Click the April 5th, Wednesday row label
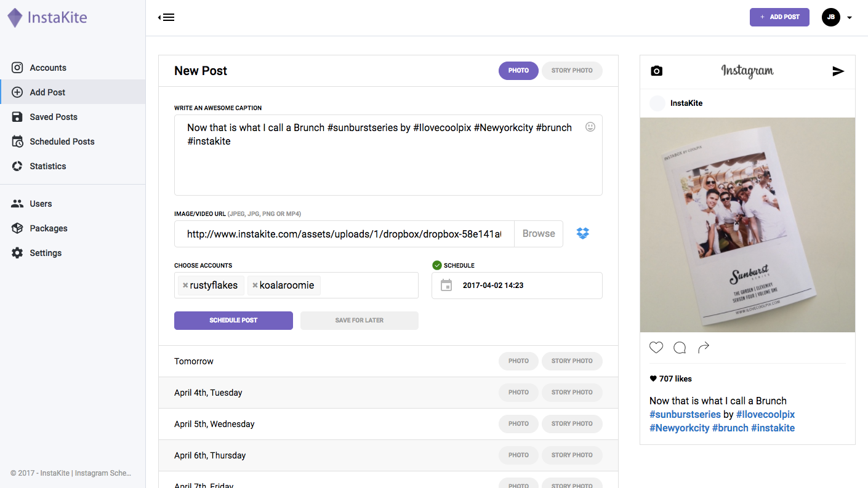 tap(214, 424)
